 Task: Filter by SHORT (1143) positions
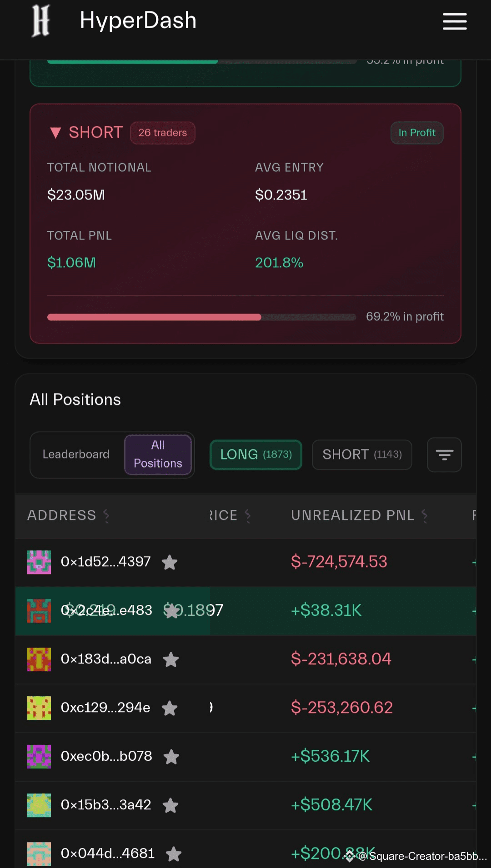click(362, 454)
